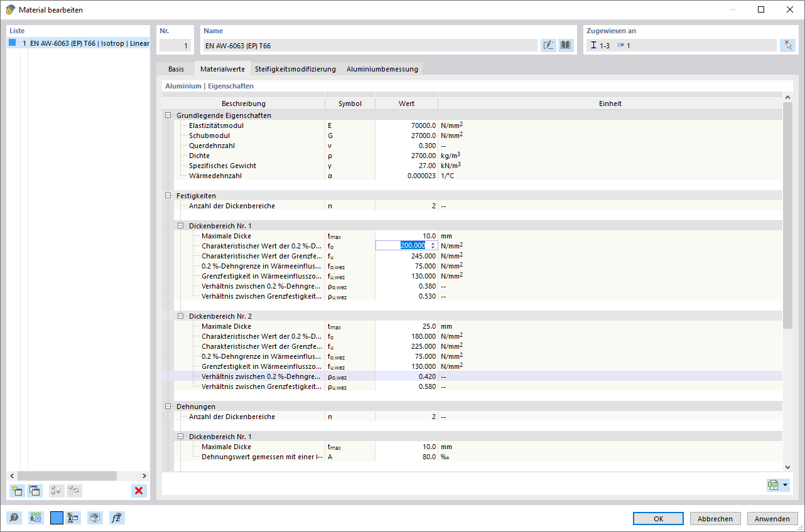The height and width of the screenshot is (532, 805).
Task: Click the Material bearbeiten title bar icon
Action: [x=10, y=9]
